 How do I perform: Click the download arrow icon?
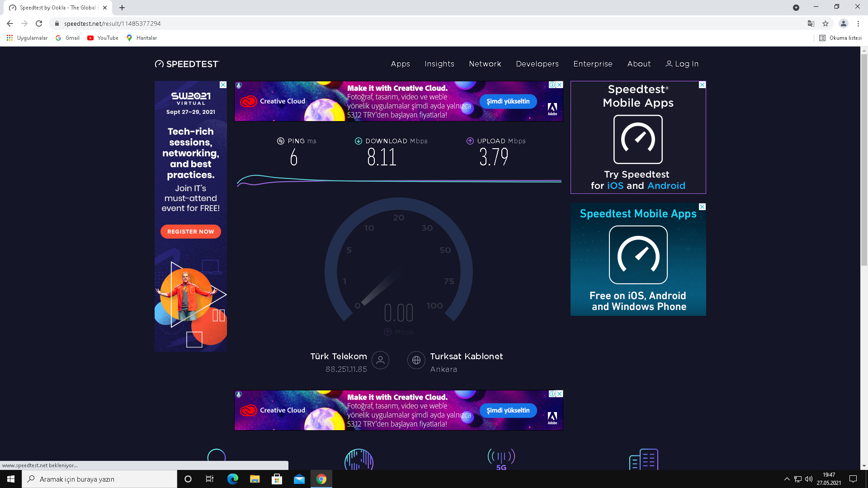tap(359, 141)
